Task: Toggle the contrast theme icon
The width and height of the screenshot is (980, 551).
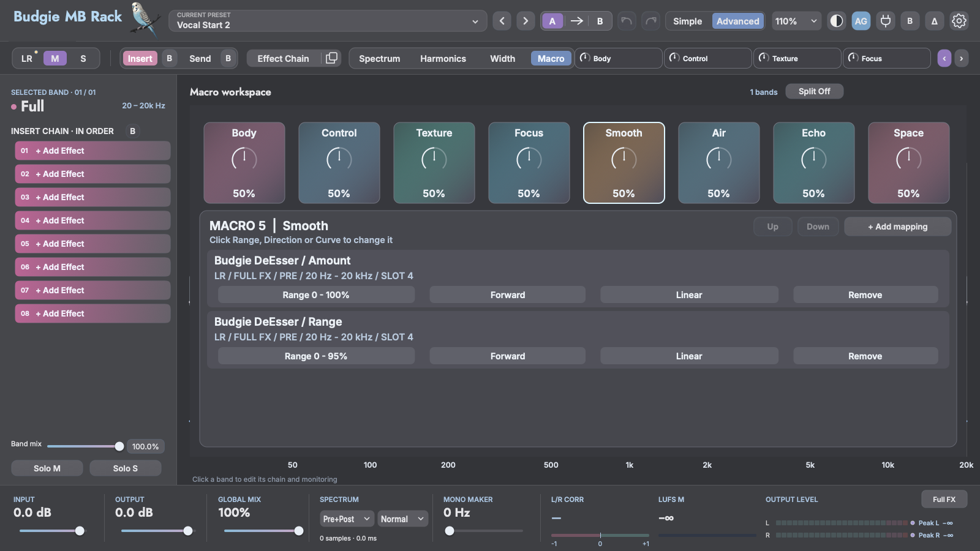Action: (x=836, y=21)
